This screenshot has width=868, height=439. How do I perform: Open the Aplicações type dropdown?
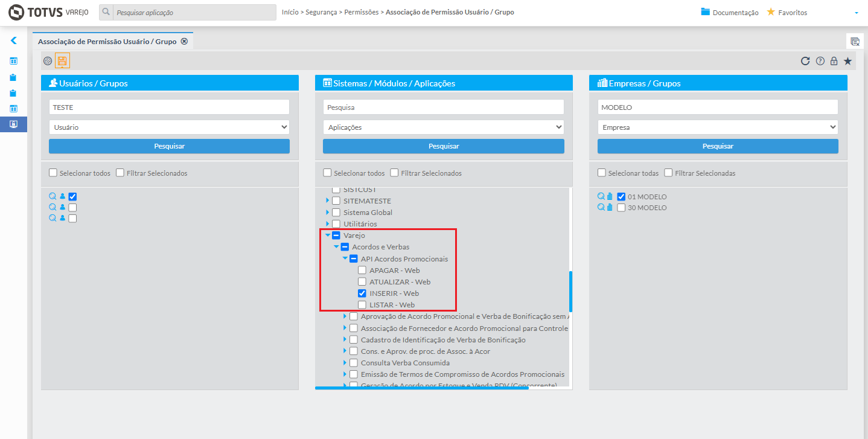coord(444,127)
